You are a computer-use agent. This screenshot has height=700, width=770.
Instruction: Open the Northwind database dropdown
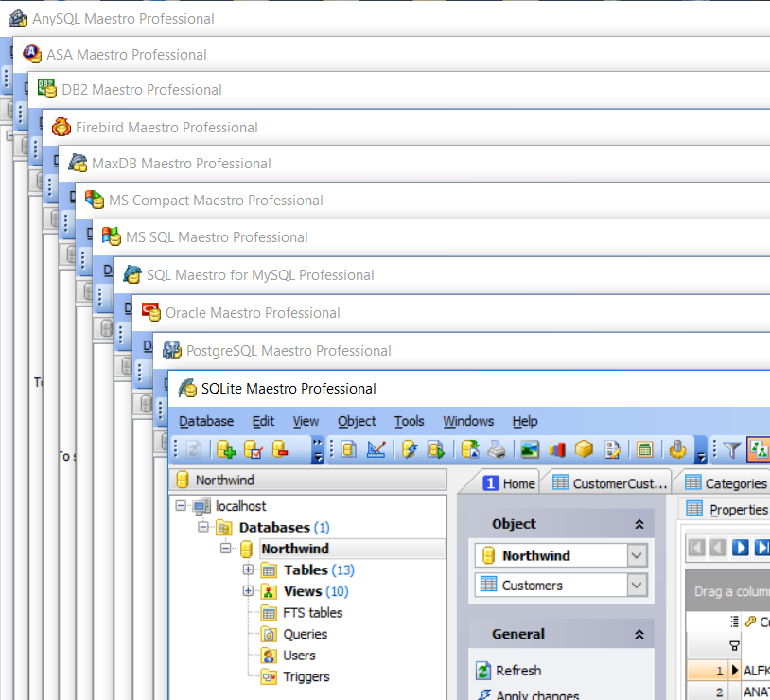(637, 555)
